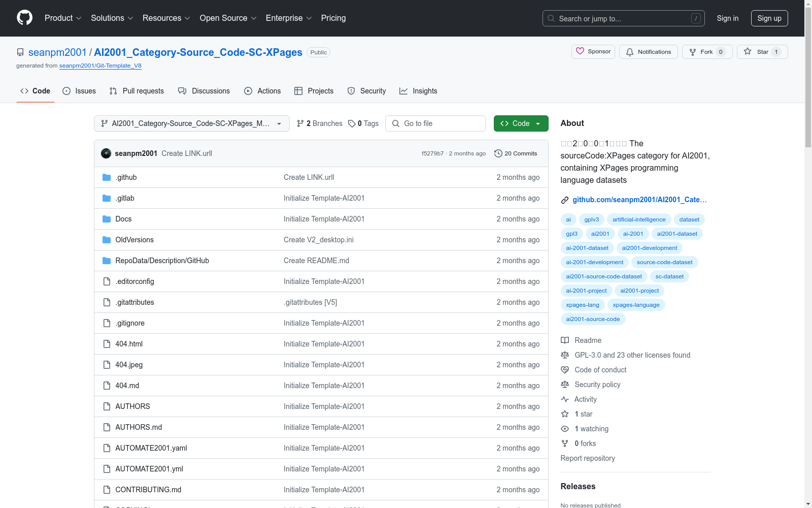The height and width of the screenshot is (508, 812).
Task: Click the Sponsor heart icon
Action: (580, 51)
